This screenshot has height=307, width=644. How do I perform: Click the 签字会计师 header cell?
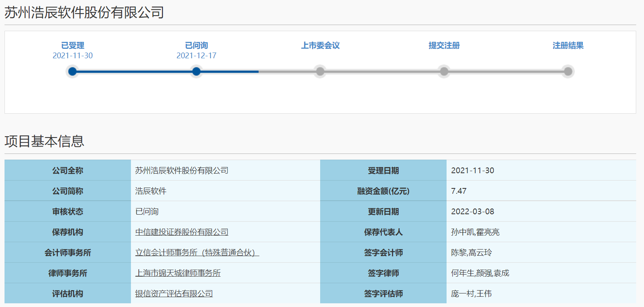[x=383, y=252]
